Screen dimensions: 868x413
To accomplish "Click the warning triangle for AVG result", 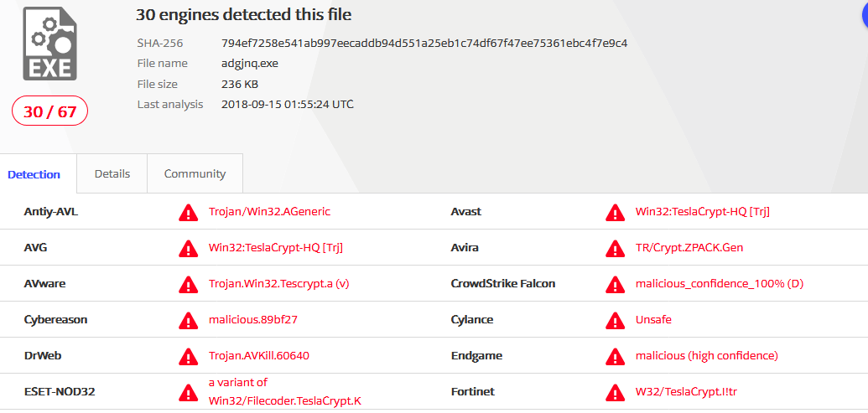I will pyautogui.click(x=188, y=248).
